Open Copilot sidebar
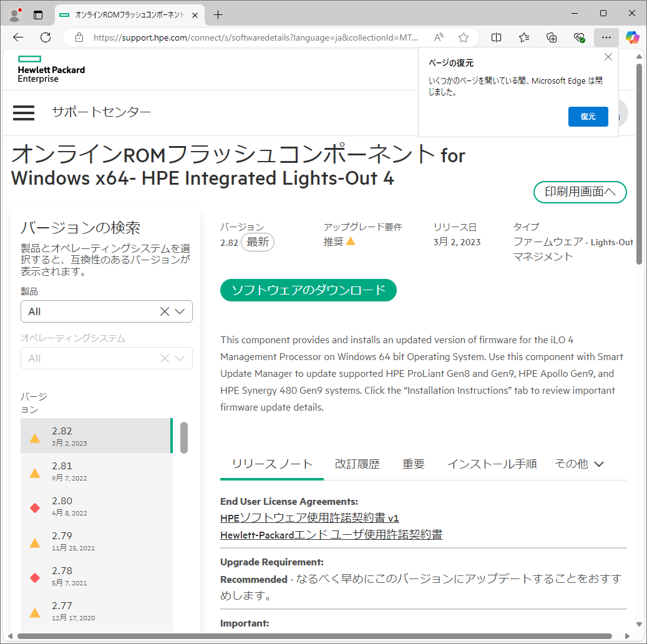The height and width of the screenshot is (644, 647). click(632, 37)
